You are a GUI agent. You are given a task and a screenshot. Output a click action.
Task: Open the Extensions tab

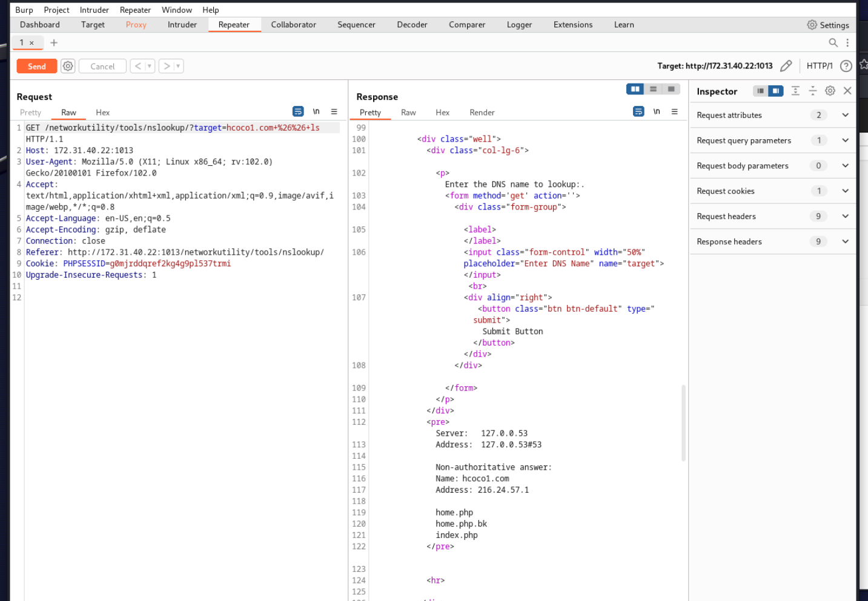click(x=573, y=25)
